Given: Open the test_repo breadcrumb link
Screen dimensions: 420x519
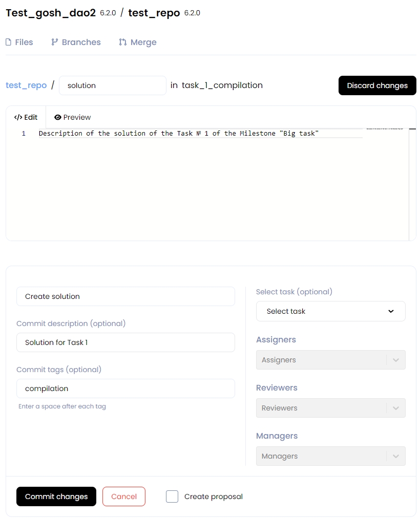Looking at the screenshot, I should tap(26, 85).
